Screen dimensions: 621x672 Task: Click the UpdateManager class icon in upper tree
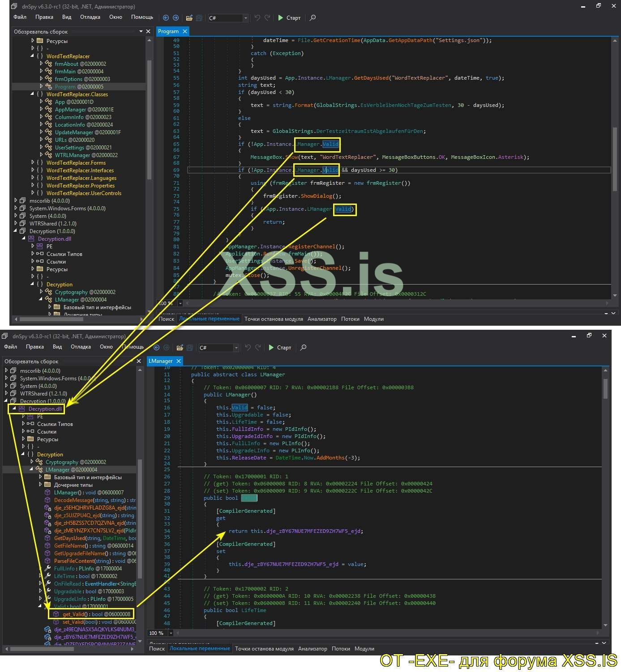pyautogui.click(x=48, y=132)
